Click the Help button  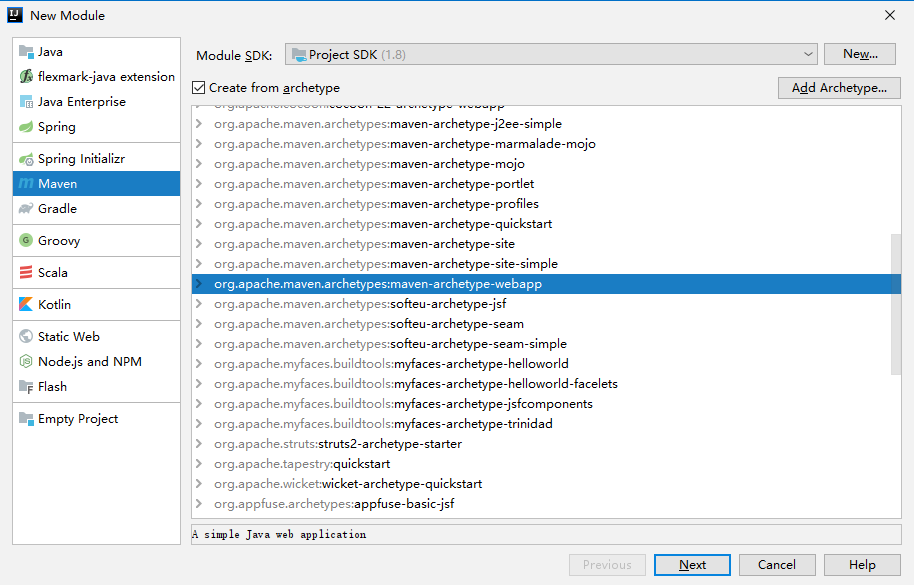click(x=862, y=565)
